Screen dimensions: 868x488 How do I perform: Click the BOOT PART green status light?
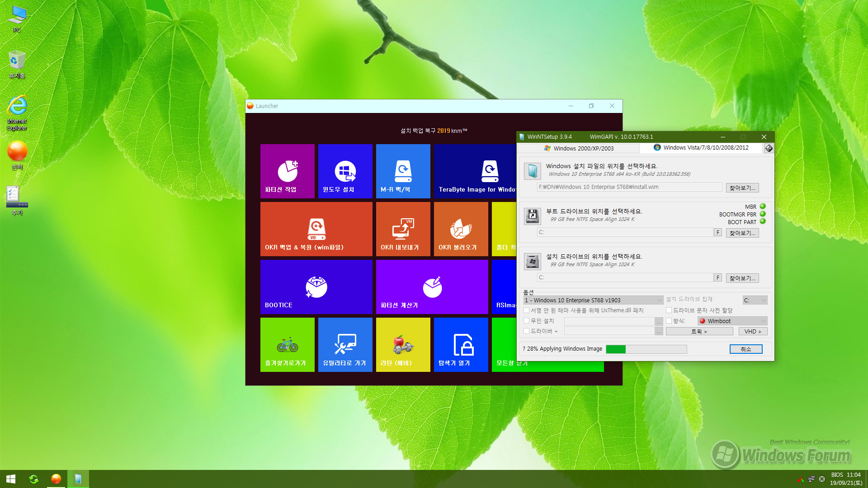(763, 221)
